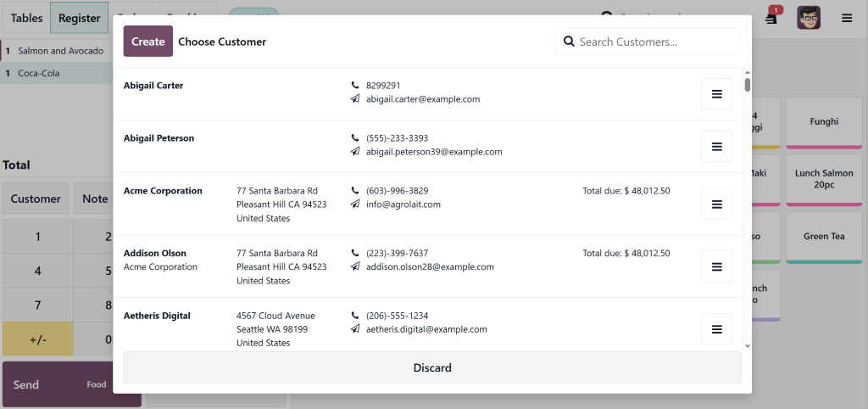
Task: Click the Note button in order panel
Action: pos(95,199)
